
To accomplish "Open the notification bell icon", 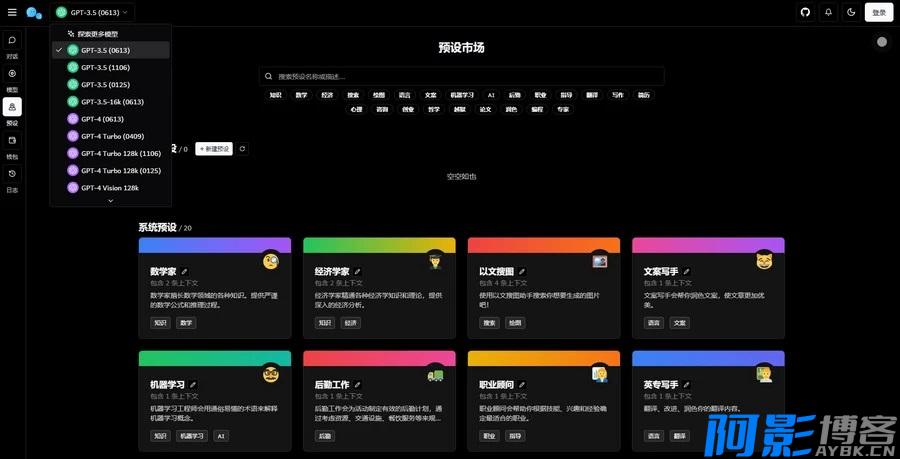I will tap(828, 12).
